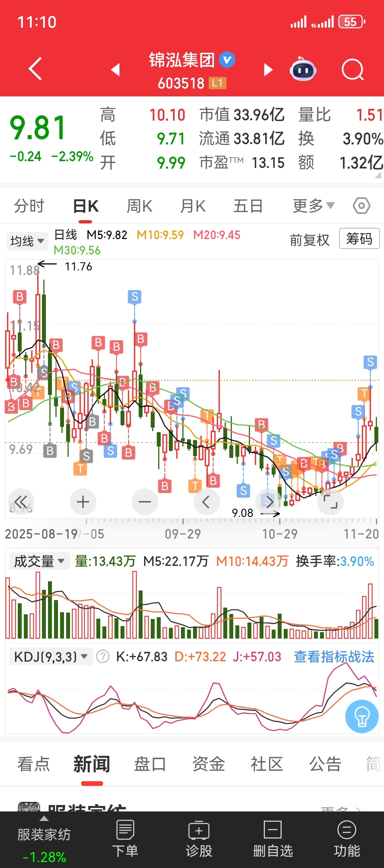Open the 均线 indicator dropdown

coord(27,241)
